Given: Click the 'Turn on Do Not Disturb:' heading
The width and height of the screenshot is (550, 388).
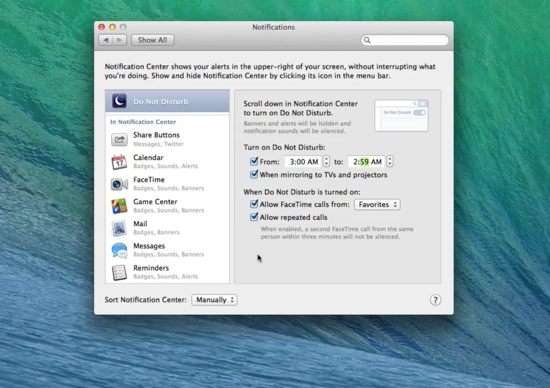Looking at the screenshot, I should pyautogui.click(x=284, y=147).
